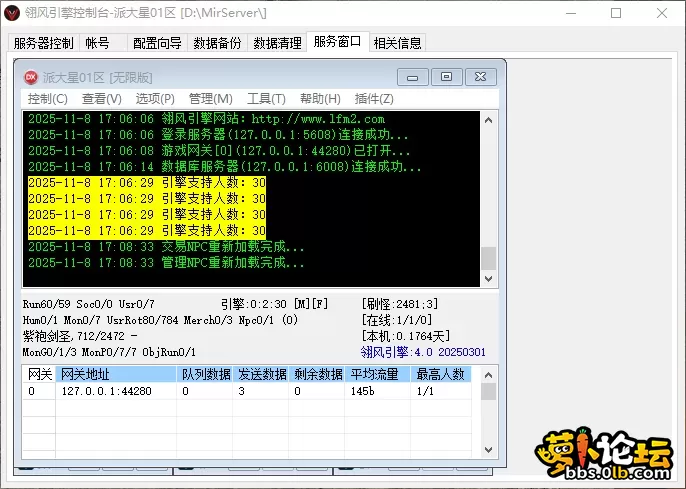Click the gateway table scrollbar down arrow
The image size is (686, 489).
click(x=489, y=450)
